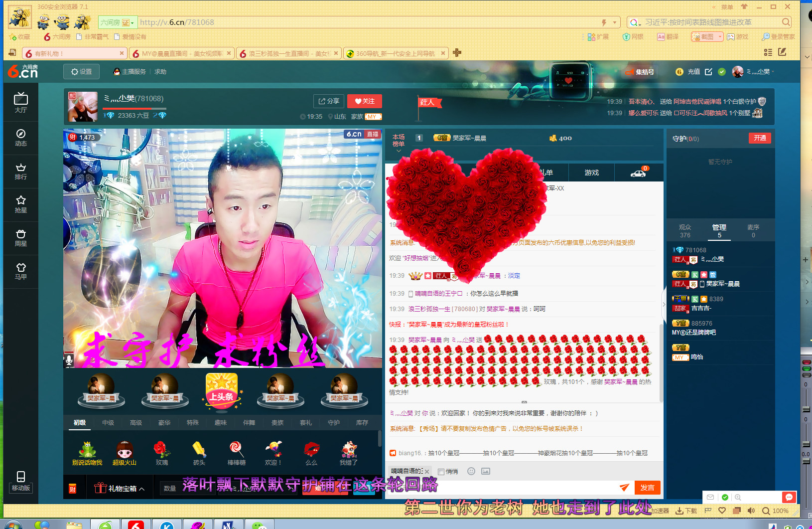
Task: Click the 求助 help link
Action: (x=160, y=72)
